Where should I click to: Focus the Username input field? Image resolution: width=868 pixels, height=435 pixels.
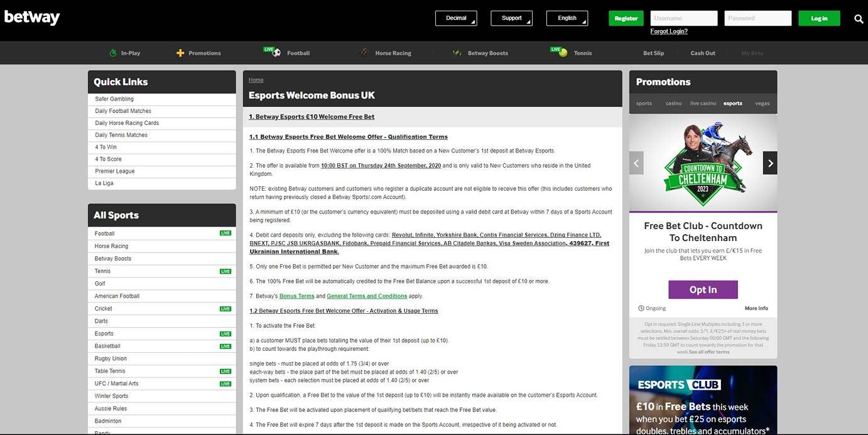(x=684, y=18)
